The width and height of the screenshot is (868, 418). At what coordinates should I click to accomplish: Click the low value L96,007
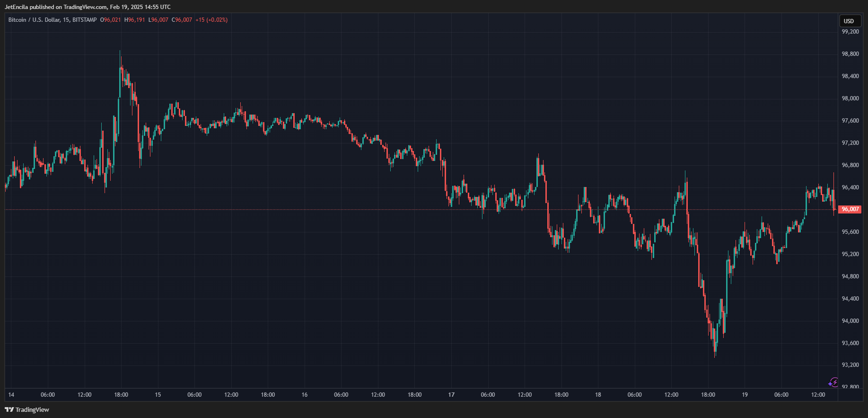(158, 20)
